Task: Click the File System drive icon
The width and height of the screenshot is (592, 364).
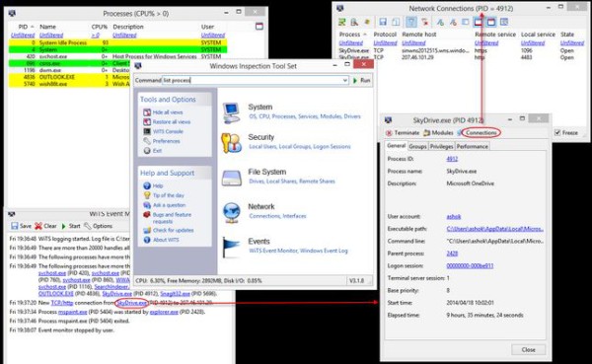Action: click(x=232, y=178)
